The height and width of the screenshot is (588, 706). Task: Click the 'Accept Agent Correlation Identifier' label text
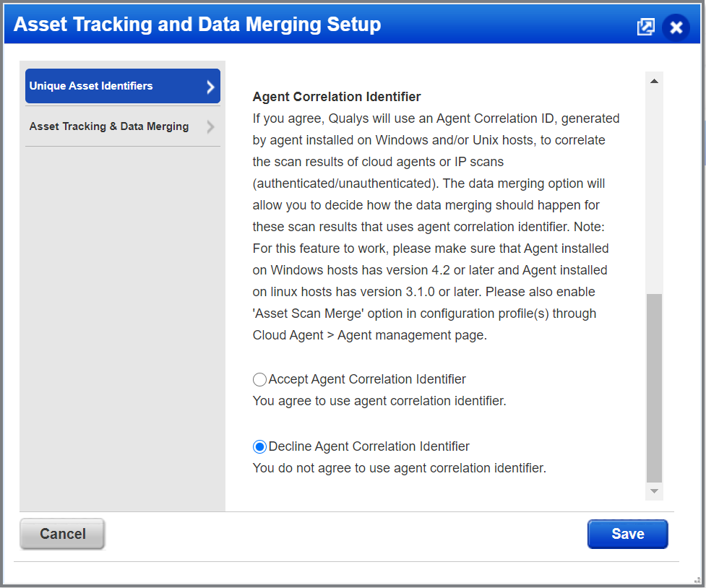[367, 379]
